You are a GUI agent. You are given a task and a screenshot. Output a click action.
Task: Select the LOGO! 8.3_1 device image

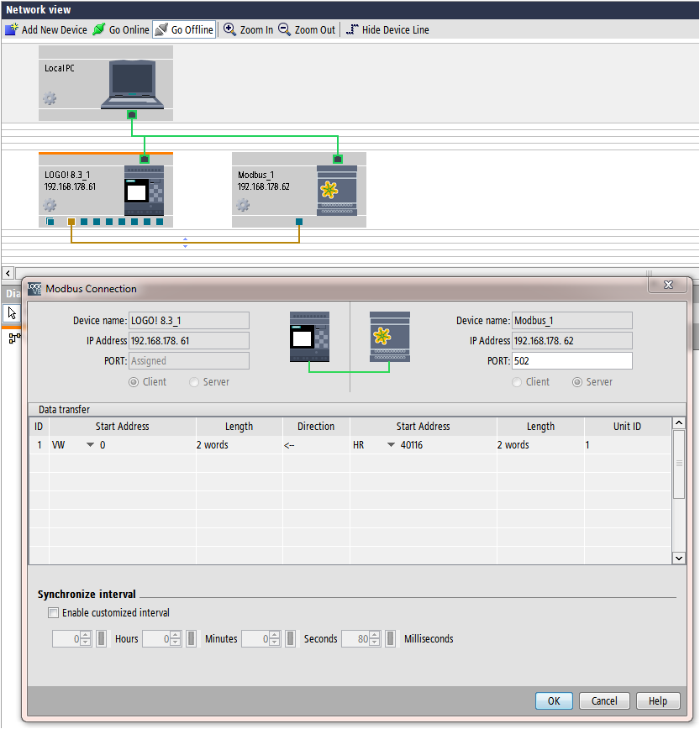point(145,191)
